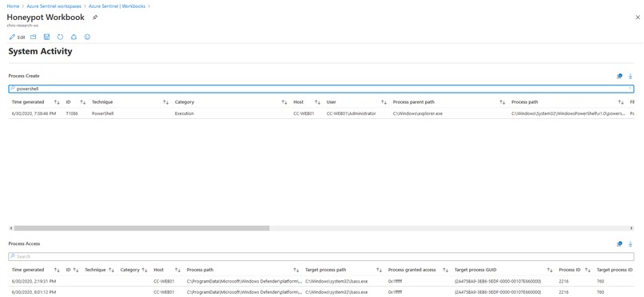Image resolution: width=644 pixels, height=297 pixels.
Task: Sort Process Access by Process path
Action: click(x=296, y=270)
